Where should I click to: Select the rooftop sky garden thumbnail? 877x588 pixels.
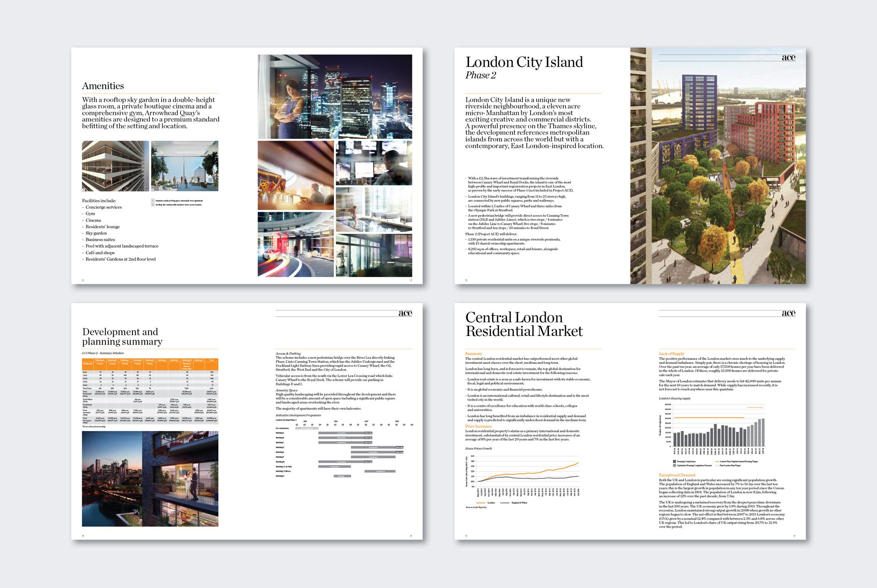[x=185, y=166]
